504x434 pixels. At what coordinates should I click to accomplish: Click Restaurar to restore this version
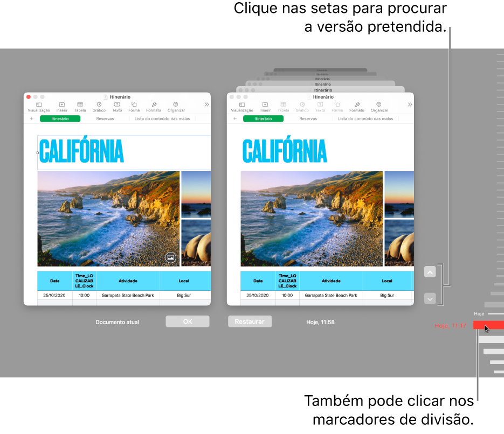click(x=250, y=321)
